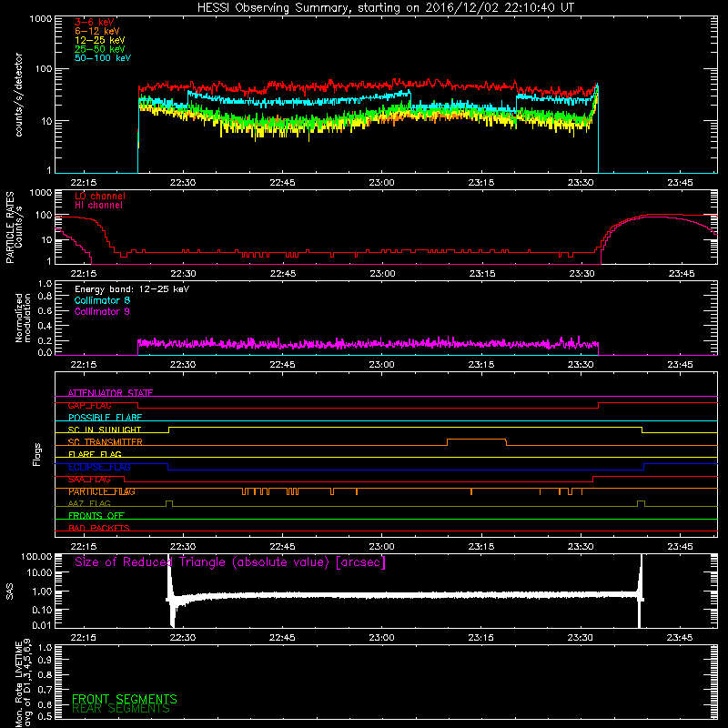Click the 100.00 tick on SAS panel

[36, 557]
